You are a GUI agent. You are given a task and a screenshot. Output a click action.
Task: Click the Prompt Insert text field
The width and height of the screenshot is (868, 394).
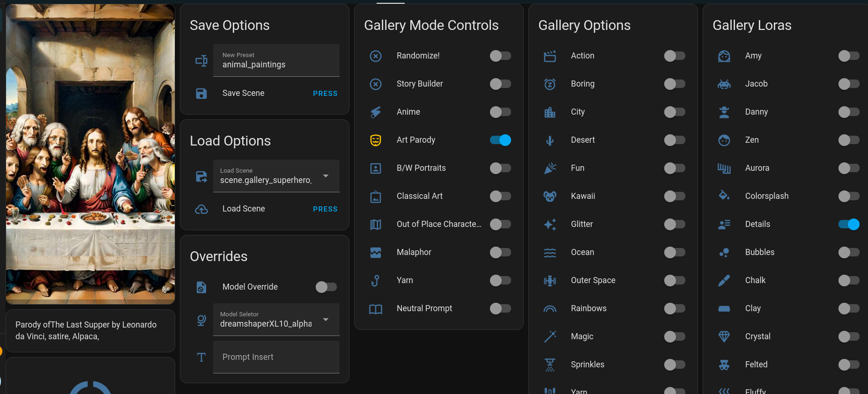pyautogui.click(x=276, y=357)
